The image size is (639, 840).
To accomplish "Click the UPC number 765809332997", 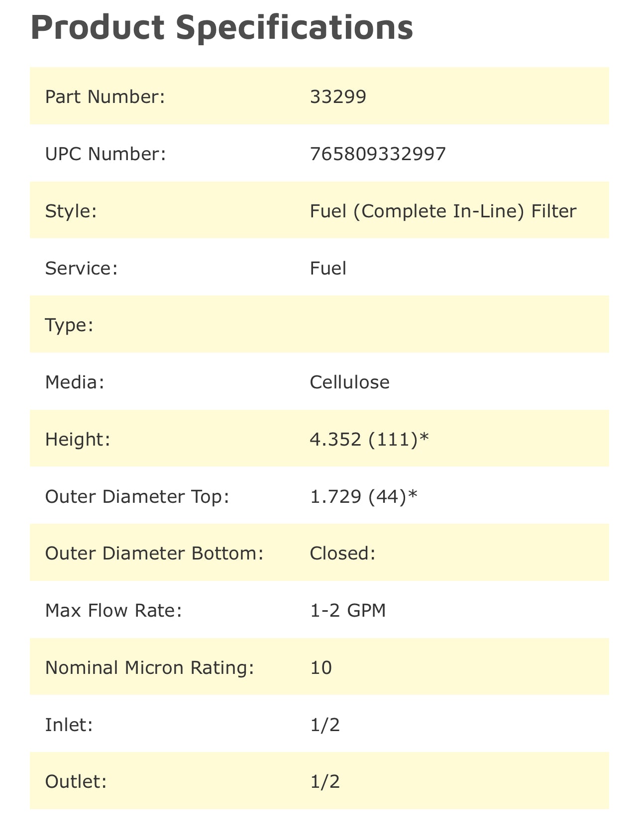I will point(378,154).
